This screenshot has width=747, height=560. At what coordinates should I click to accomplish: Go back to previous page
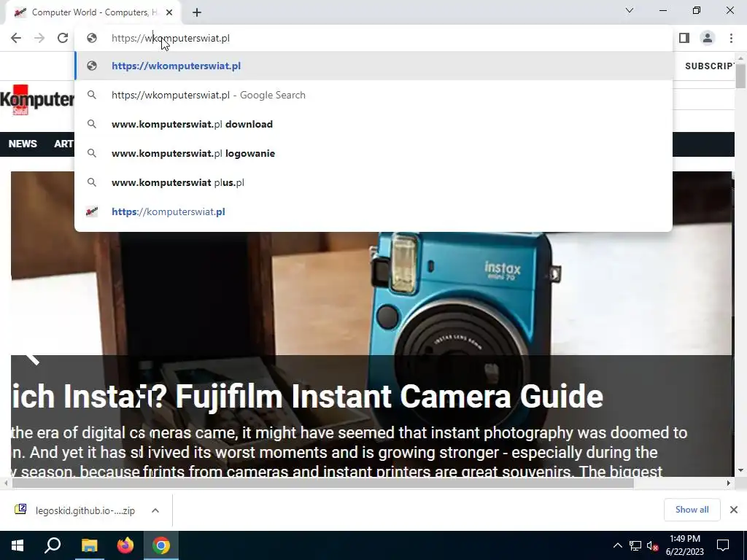16,38
